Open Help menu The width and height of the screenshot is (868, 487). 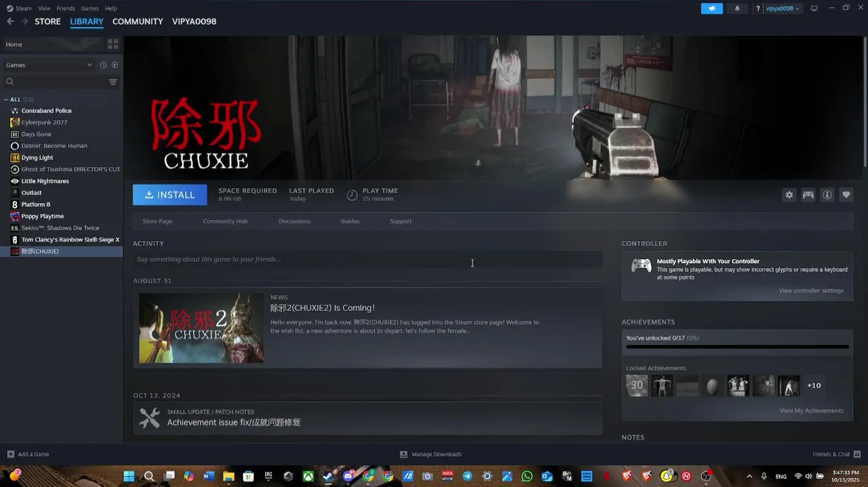point(111,8)
